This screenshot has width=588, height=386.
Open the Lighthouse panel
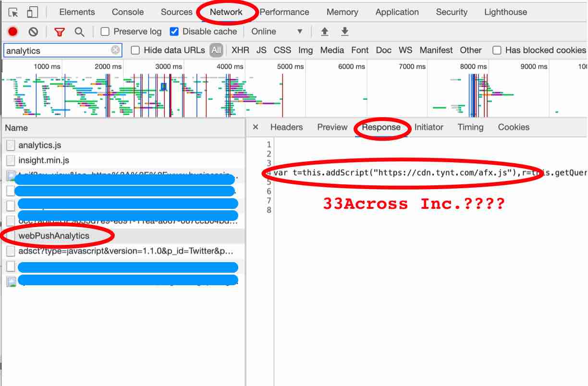506,12
